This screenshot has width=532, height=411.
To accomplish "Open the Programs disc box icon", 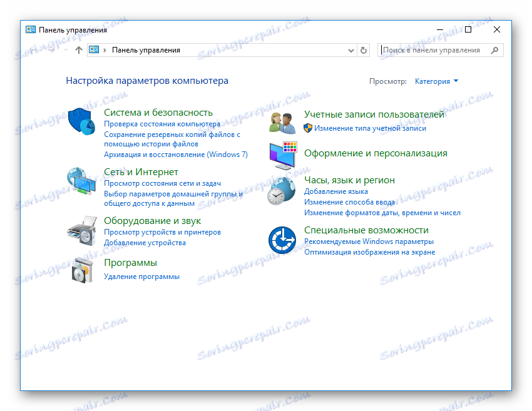I will pos(83,270).
